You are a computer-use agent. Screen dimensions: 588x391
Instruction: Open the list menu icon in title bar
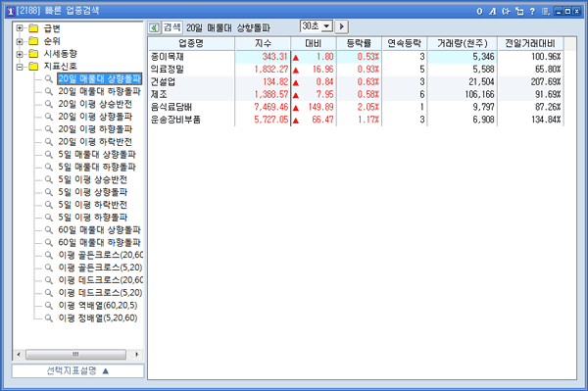[545, 11]
